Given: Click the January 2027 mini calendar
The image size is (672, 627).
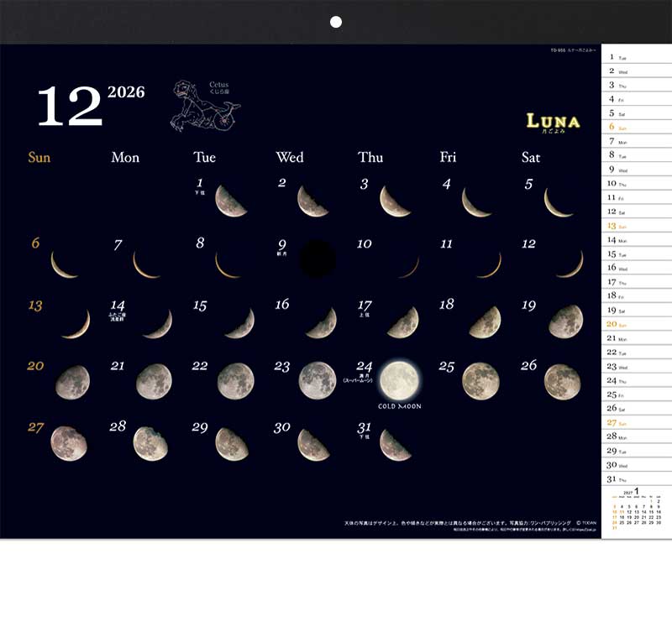Looking at the screenshot, I should (x=637, y=509).
